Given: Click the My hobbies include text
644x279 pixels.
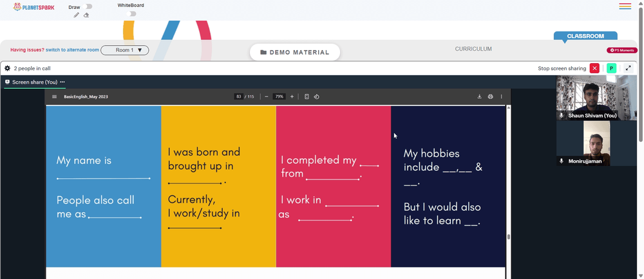Looking at the screenshot, I should pyautogui.click(x=443, y=160).
